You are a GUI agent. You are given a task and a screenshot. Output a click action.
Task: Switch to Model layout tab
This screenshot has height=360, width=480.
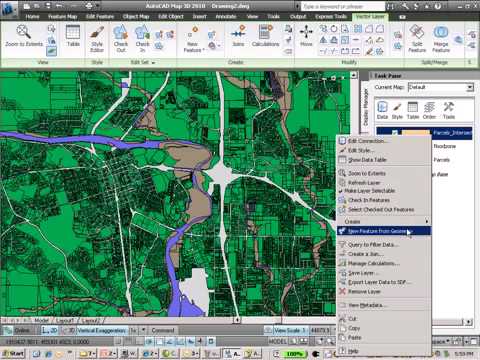point(41,320)
